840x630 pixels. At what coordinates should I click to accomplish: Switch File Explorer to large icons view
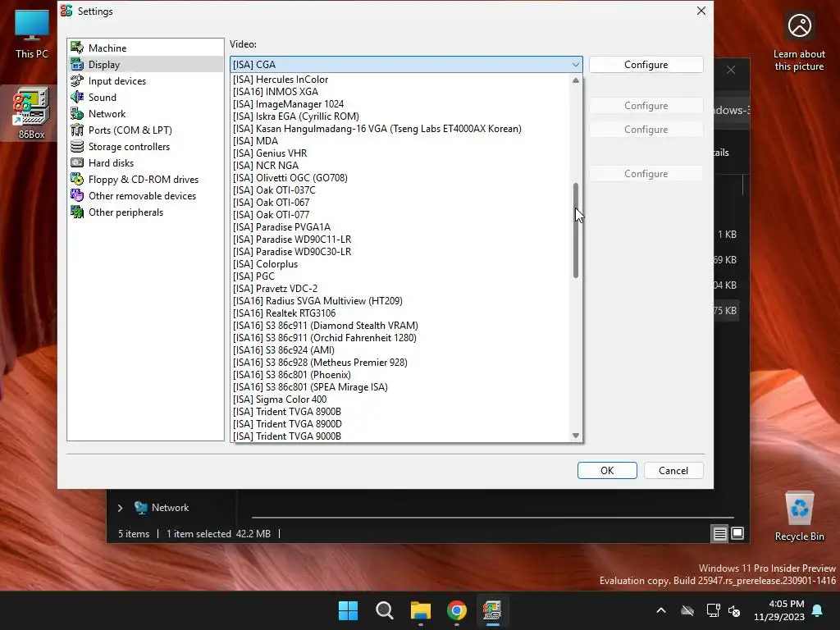pyautogui.click(x=737, y=533)
